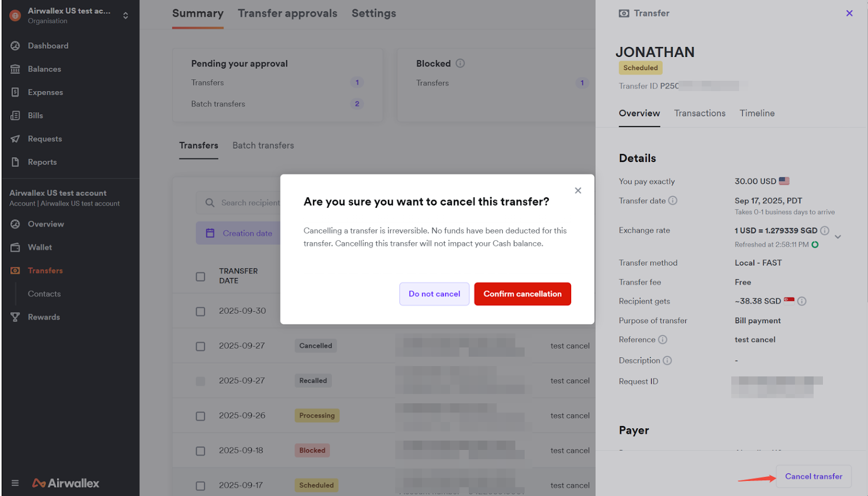Click the Requests paper plane icon
Screen dimensions: 868x496
click(15, 139)
